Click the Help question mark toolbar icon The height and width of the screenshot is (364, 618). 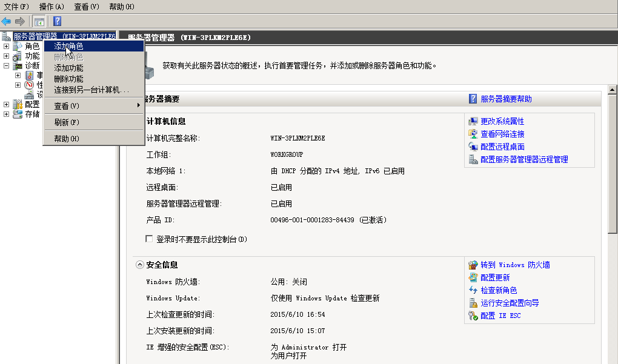coord(57,21)
